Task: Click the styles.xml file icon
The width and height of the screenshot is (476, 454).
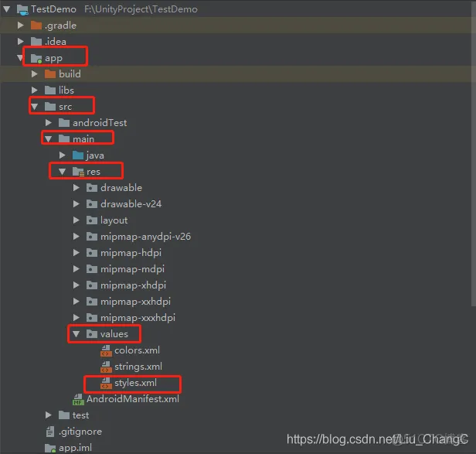Action: (106, 383)
